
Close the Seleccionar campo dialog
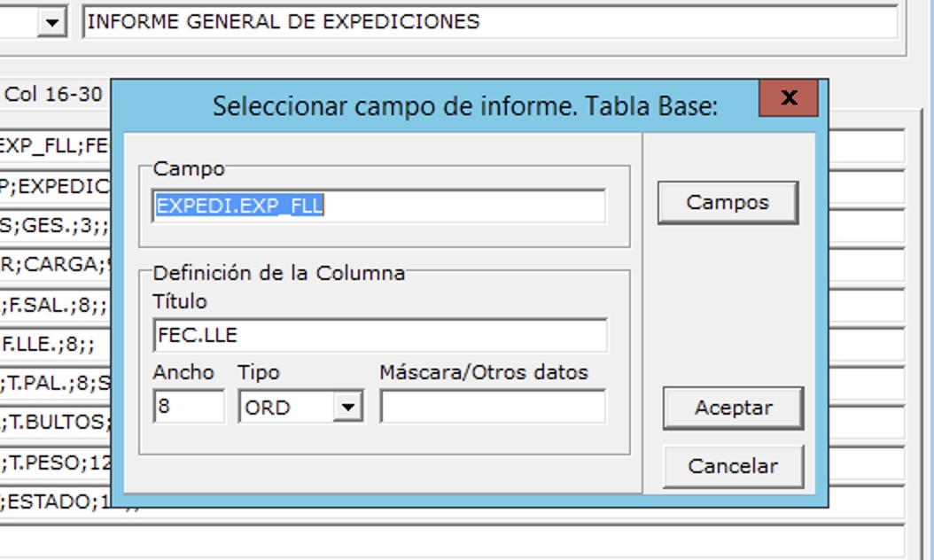click(x=788, y=98)
